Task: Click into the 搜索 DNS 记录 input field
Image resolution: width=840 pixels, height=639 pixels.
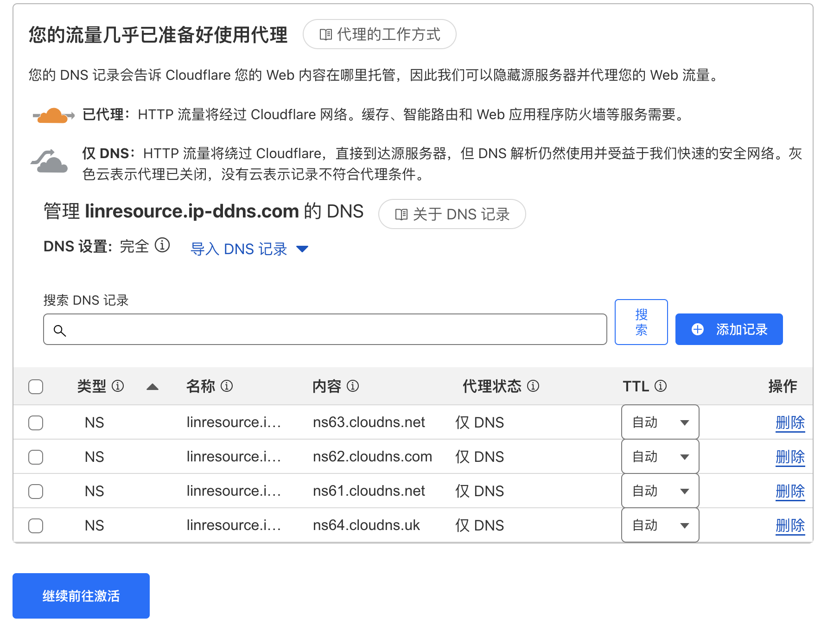Action: (x=325, y=329)
